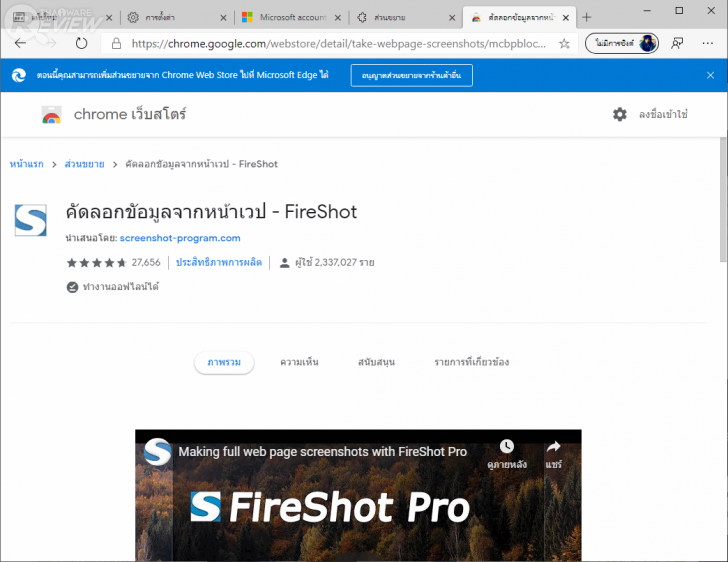Open the FireShot Pro video title link
This screenshot has height=562, width=728.
click(323, 451)
